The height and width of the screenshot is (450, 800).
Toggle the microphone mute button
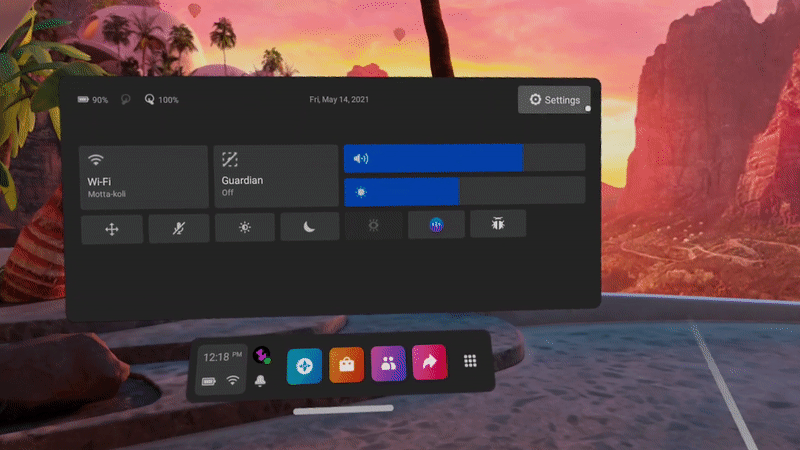tap(178, 229)
